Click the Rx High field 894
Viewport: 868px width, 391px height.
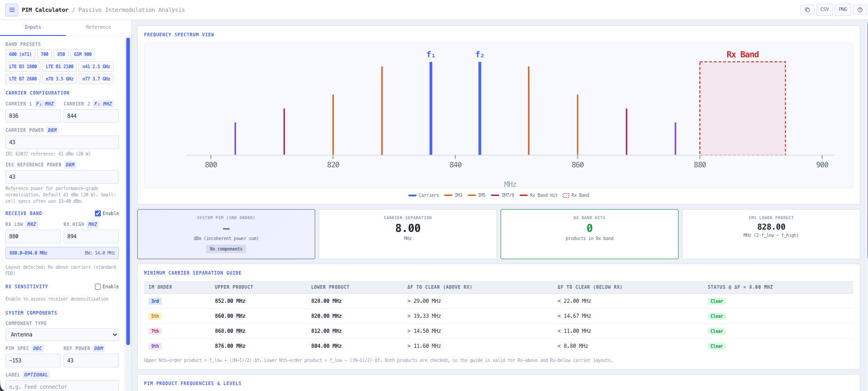(91, 236)
